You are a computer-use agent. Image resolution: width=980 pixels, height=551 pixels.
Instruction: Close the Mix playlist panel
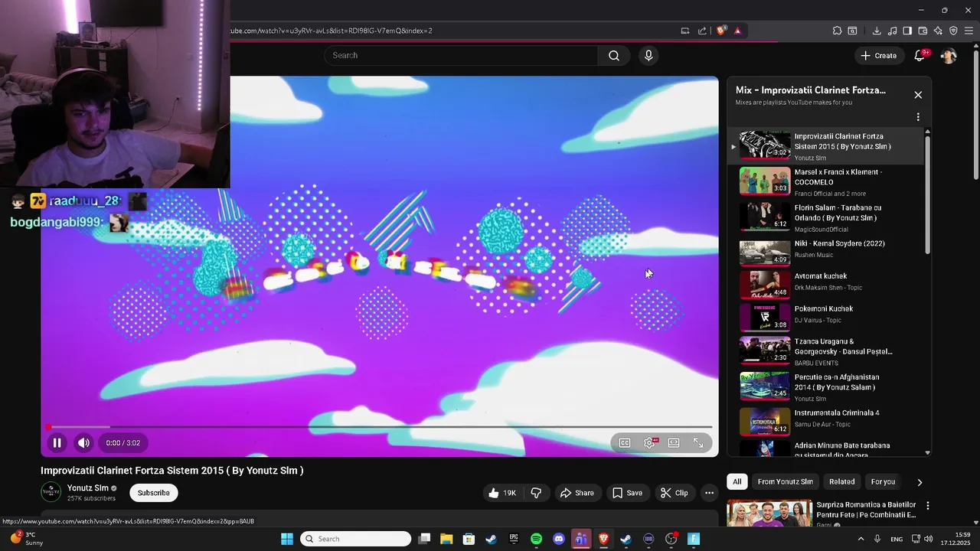tap(918, 95)
